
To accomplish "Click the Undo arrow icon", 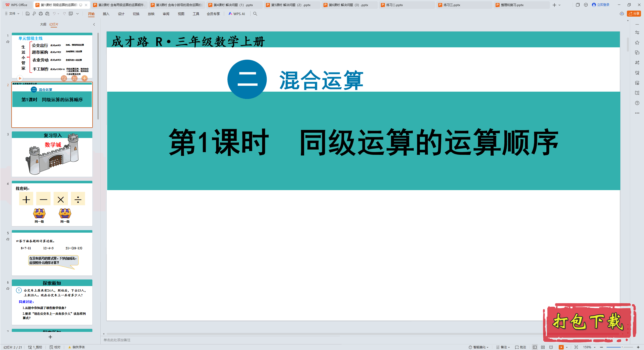I will click(54, 14).
